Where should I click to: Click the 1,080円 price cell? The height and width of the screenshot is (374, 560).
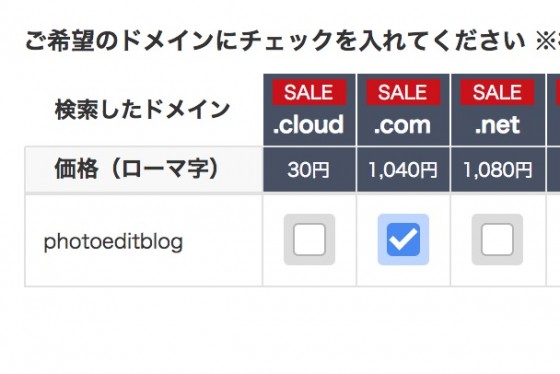click(x=498, y=170)
